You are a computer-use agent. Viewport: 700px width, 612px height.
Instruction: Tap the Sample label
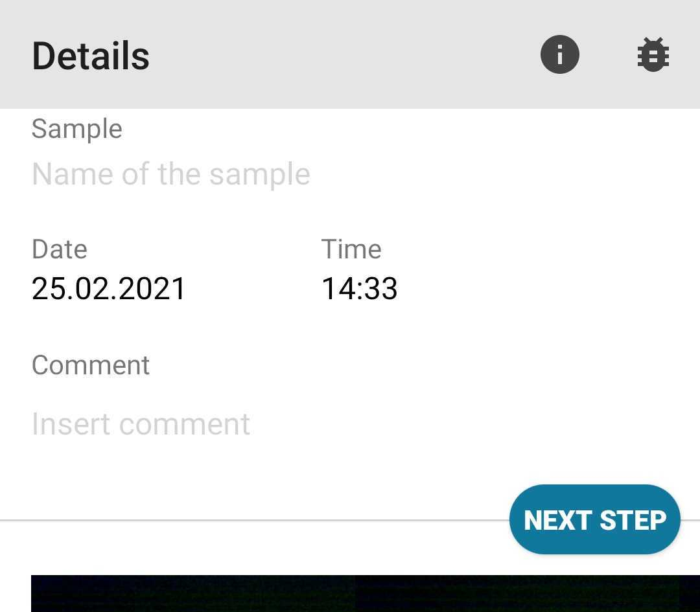point(76,130)
